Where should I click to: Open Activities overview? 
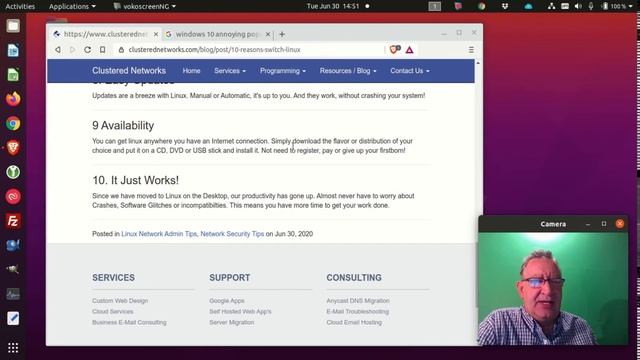pyautogui.click(x=20, y=6)
